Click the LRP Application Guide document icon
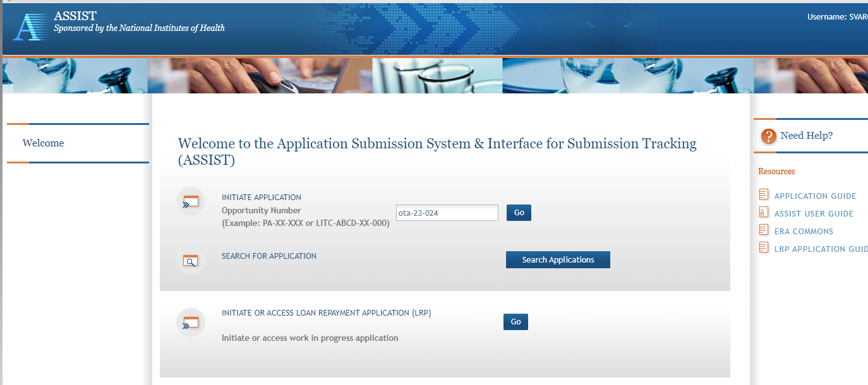This screenshot has width=868, height=385. point(764,248)
